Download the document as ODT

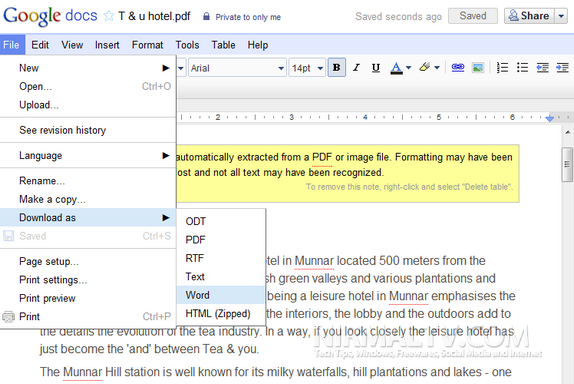pyautogui.click(x=221, y=221)
